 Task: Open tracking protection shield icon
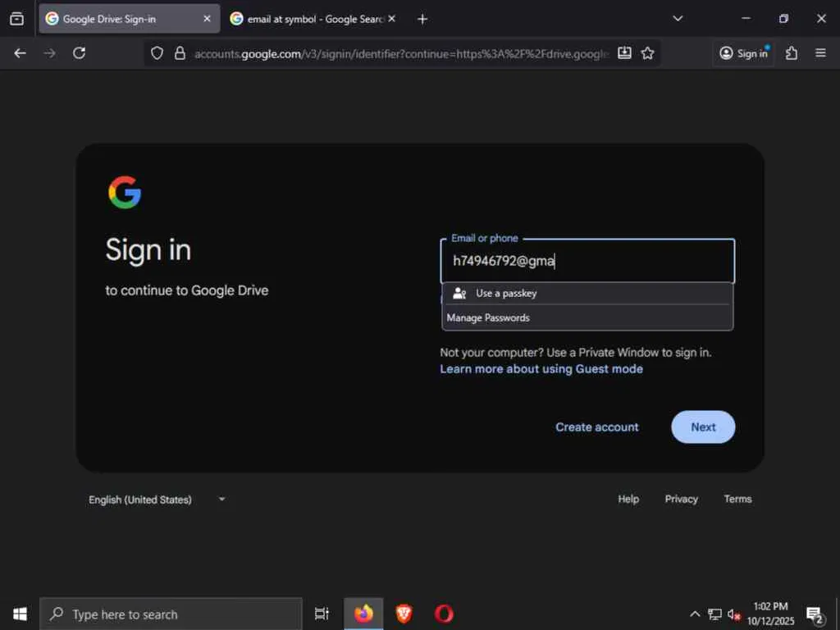point(157,53)
